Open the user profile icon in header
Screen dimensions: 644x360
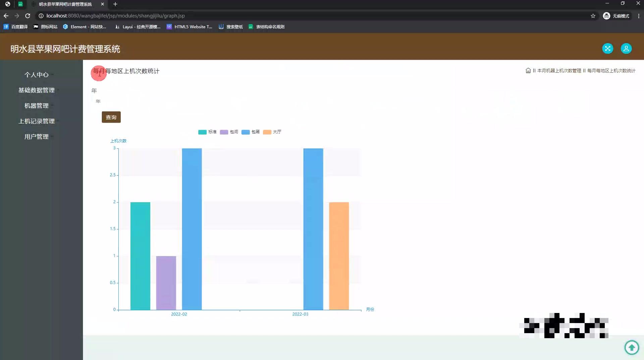pyautogui.click(x=626, y=49)
